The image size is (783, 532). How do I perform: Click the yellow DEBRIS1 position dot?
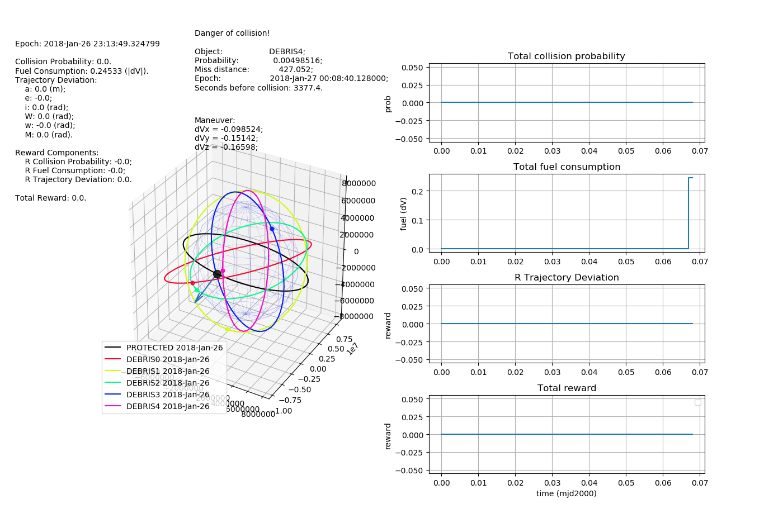click(x=227, y=329)
